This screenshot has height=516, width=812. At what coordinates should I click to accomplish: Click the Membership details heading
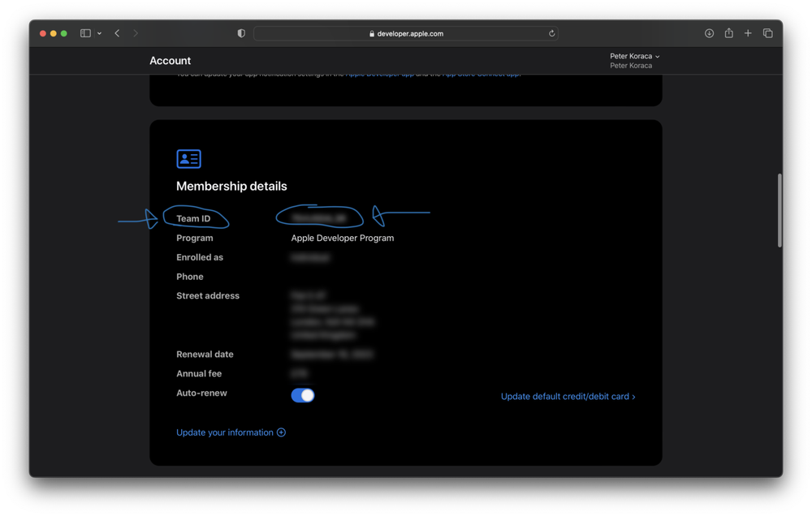click(231, 186)
